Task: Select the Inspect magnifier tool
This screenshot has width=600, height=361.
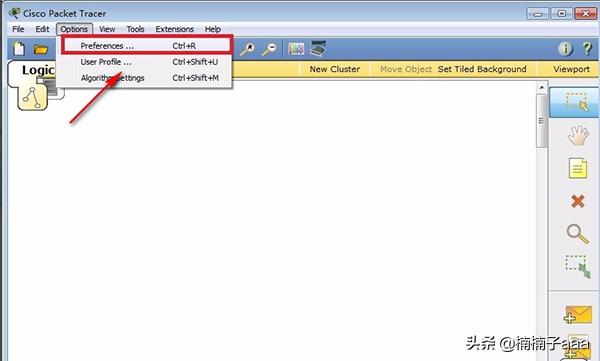Action: [578, 234]
